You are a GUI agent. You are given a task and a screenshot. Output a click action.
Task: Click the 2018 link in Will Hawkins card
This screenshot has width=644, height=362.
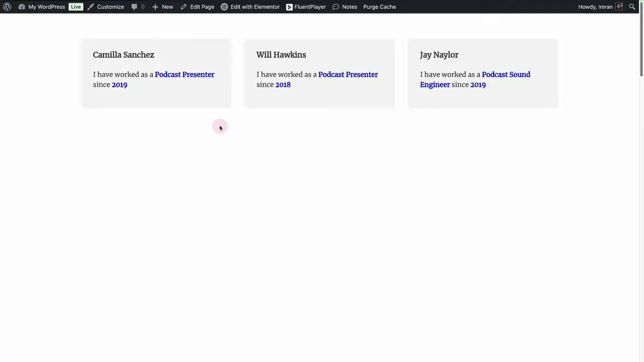[283, 84]
